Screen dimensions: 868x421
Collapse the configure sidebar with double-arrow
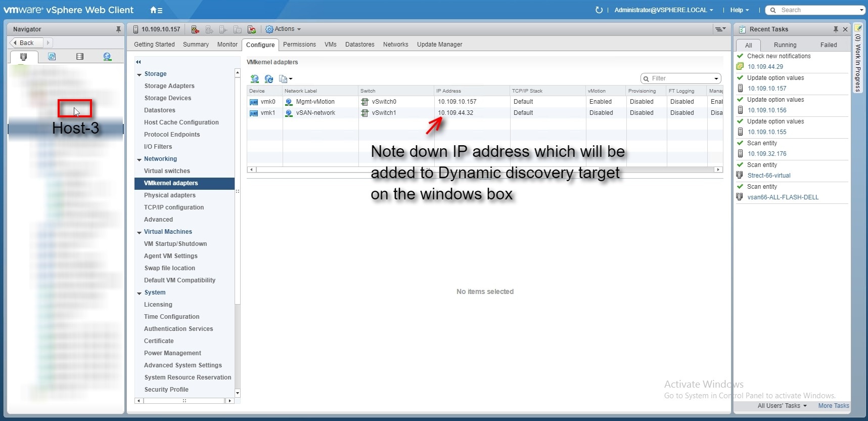click(139, 62)
